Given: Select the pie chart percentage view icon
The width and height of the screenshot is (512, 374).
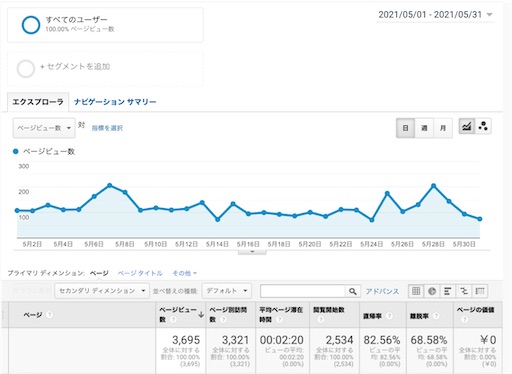Looking at the screenshot, I should 432,291.
